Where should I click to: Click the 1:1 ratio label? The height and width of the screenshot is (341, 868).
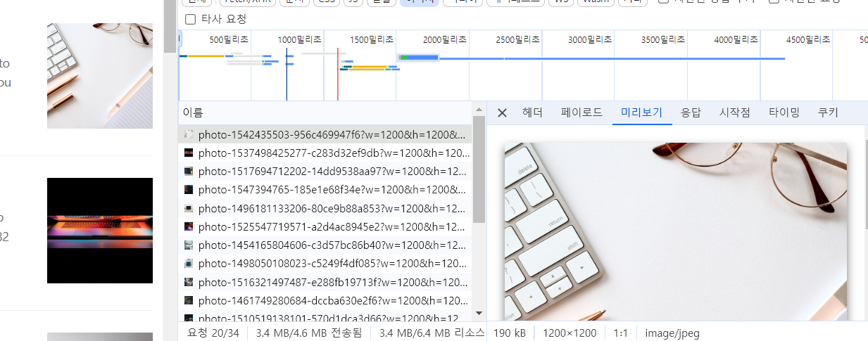pos(620,333)
